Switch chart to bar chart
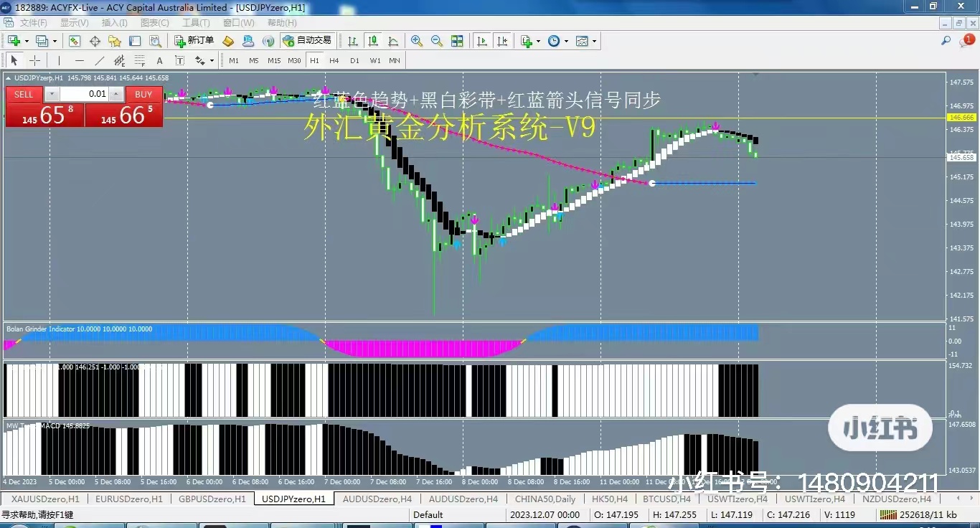Screen dimensions: 980x528 coord(353,41)
